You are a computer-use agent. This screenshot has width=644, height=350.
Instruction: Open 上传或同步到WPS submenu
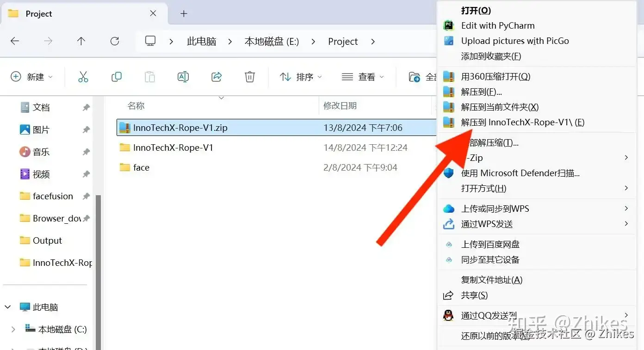pyautogui.click(x=537, y=209)
